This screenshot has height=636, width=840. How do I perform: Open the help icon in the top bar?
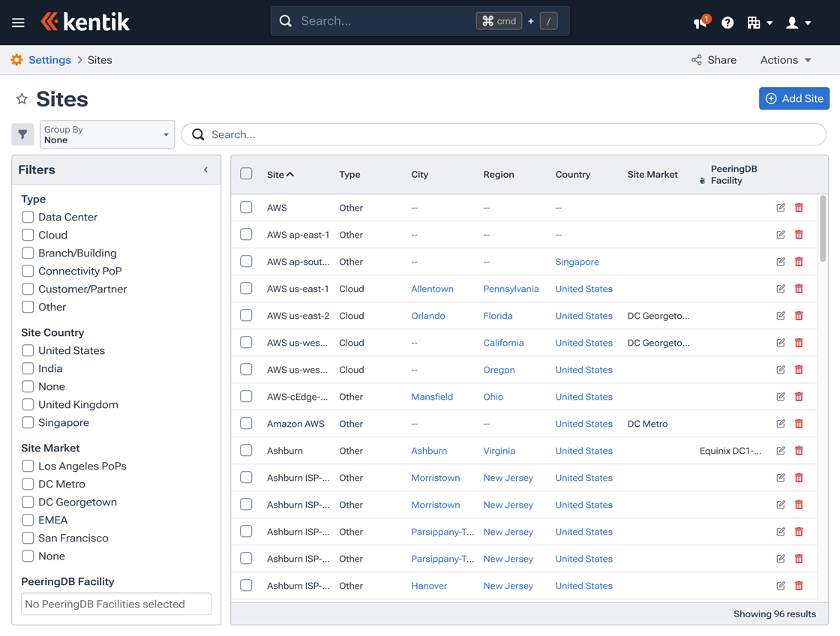pos(727,22)
